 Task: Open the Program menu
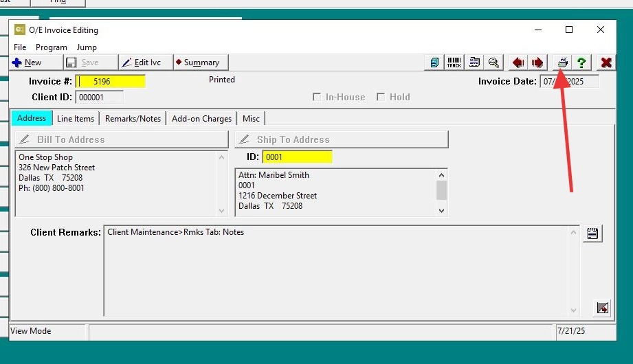point(52,47)
